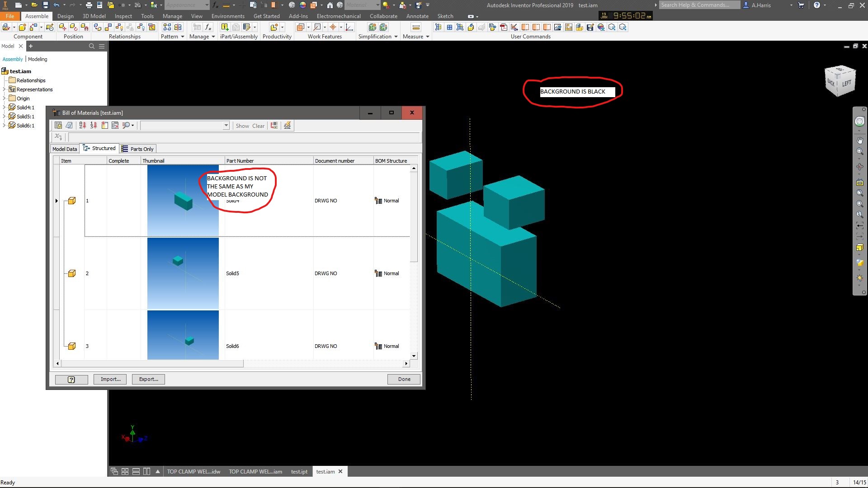Click the Export... button
The image size is (868, 488).
coord(148,380)
